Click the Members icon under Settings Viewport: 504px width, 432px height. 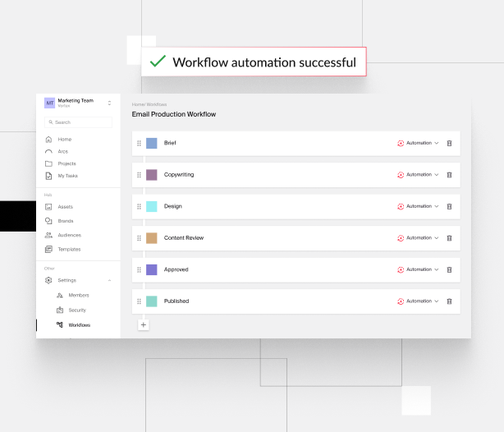tap(60, 296)
